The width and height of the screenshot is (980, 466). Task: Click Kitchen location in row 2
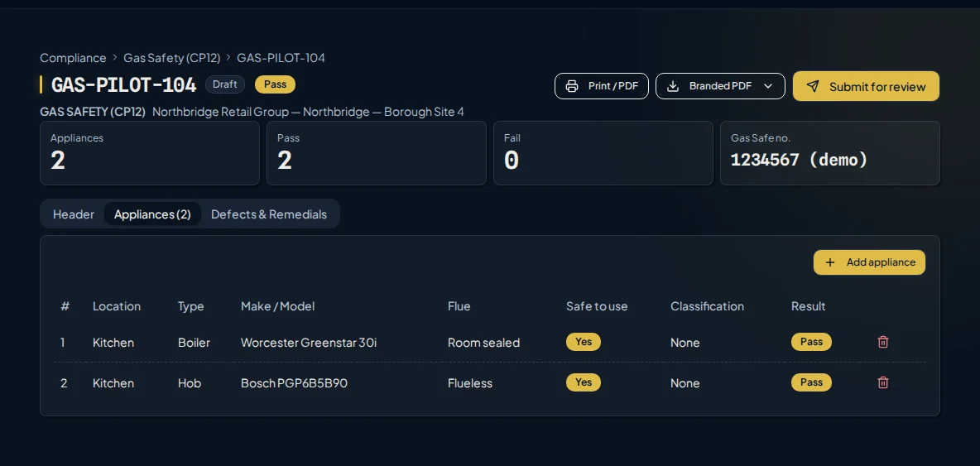coord(113,383)
